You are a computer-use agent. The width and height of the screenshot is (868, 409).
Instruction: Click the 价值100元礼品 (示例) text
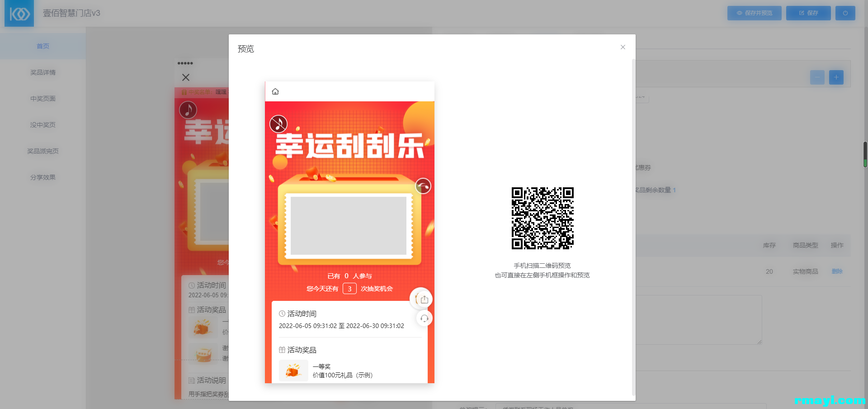click(343, 375)
